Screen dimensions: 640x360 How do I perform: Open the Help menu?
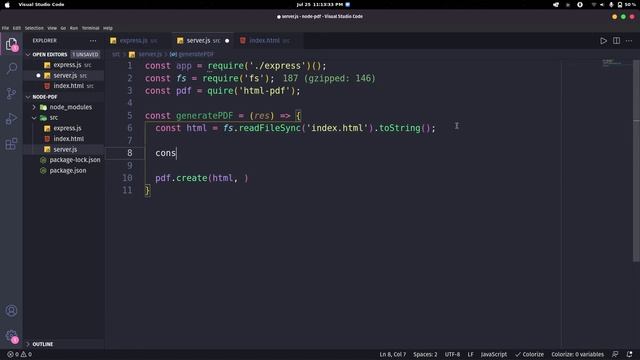point(108,28)
